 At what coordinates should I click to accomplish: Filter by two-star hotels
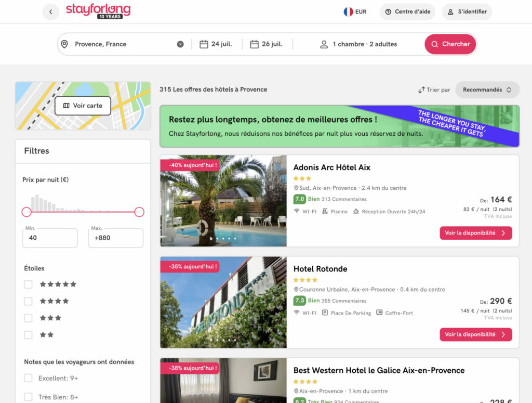coord(28,335)
